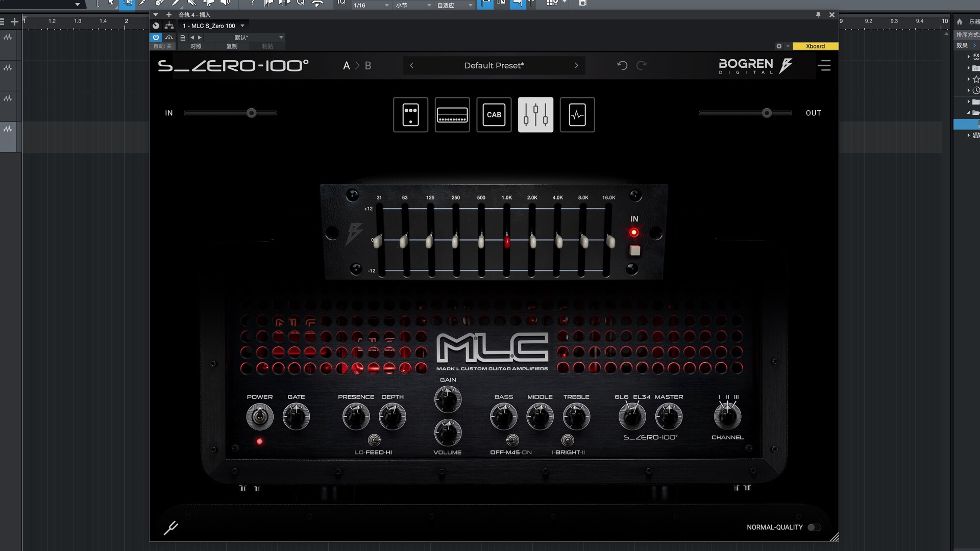980x551 pixels.
Task: Click the routing icon beside MLC S_Zero 100
Action: (169, 26)
